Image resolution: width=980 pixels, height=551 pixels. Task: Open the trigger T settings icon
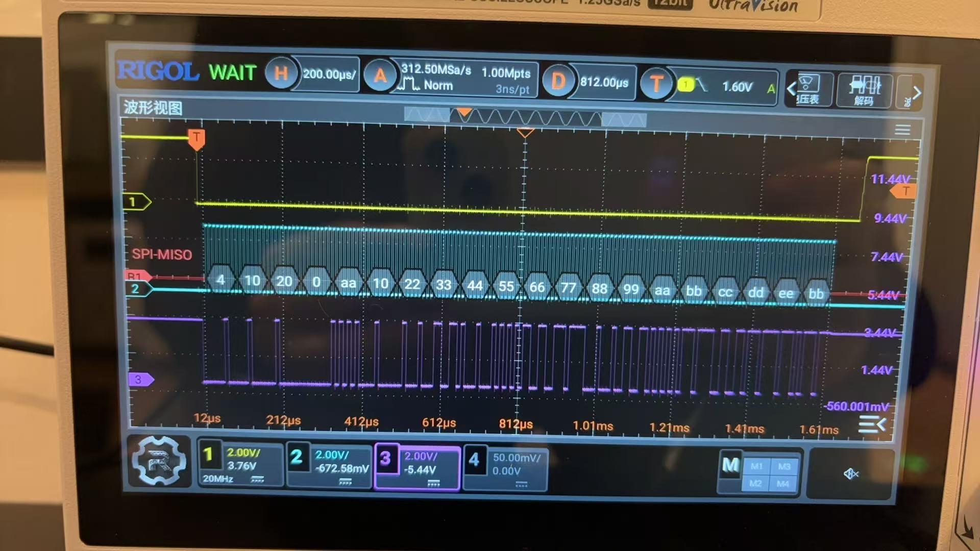656,84
